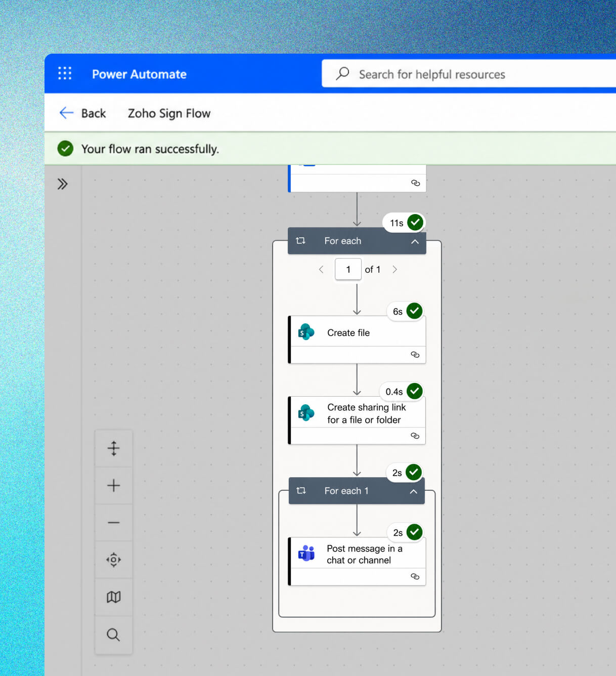The height and width of the screenshot is (676, 616).
Task: Click Teams icon on Post message action
Action: point(306,554)
